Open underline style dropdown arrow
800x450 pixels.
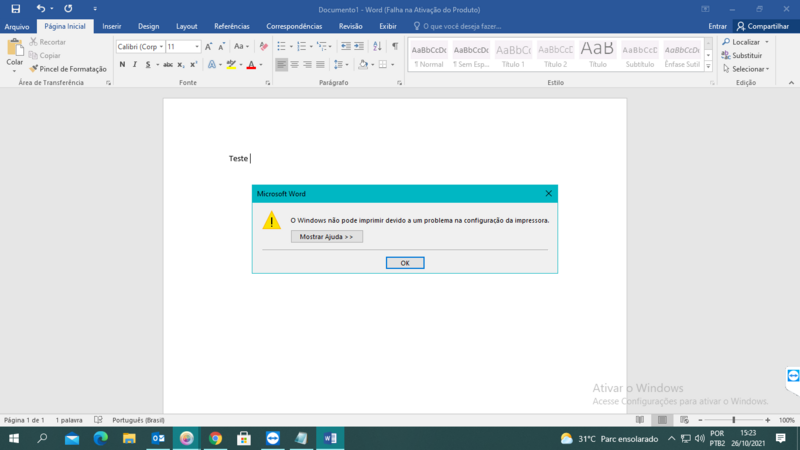click(x=157, y=65)
